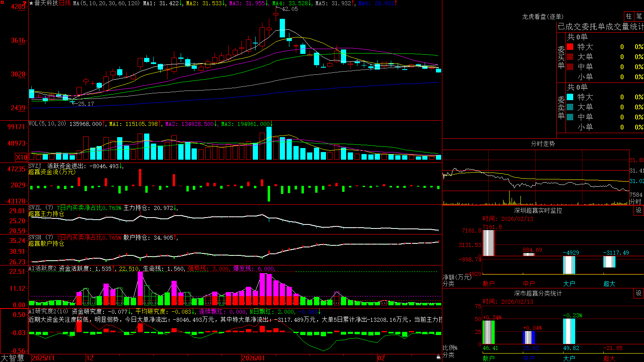
Task: Open 设 settings for 深圳超赢实时监控
Action: 639,210
